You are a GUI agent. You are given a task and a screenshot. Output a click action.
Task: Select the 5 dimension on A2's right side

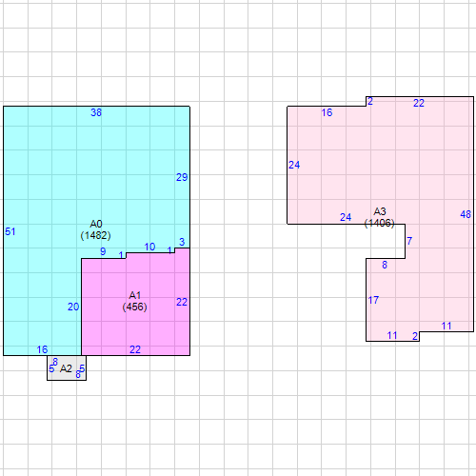[82, 368]
